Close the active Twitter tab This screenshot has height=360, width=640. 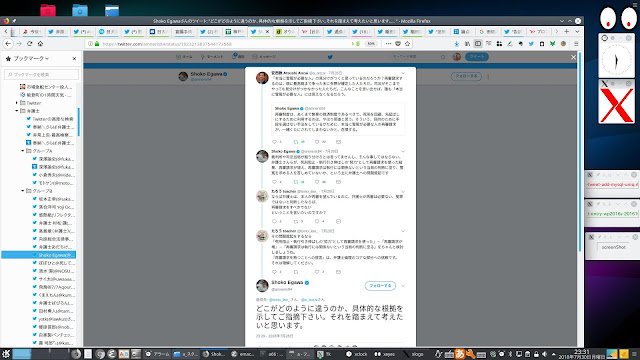click(267, 31)
